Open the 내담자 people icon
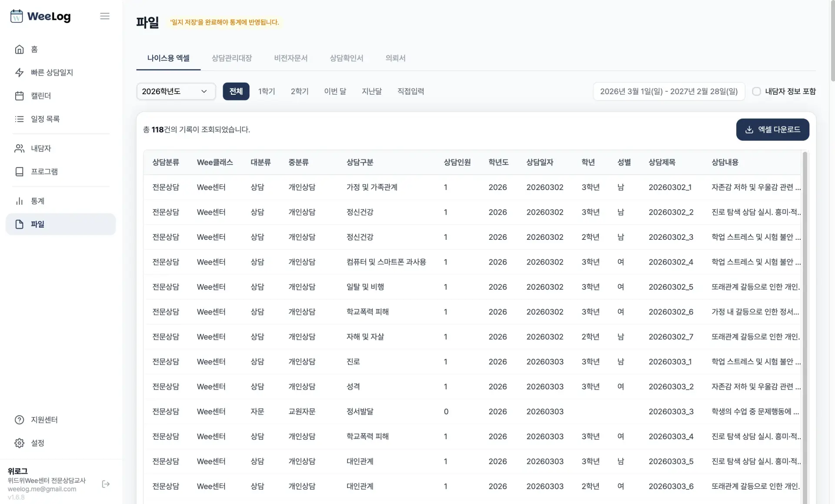Screen dimensions: 835x504 [20, 149]
